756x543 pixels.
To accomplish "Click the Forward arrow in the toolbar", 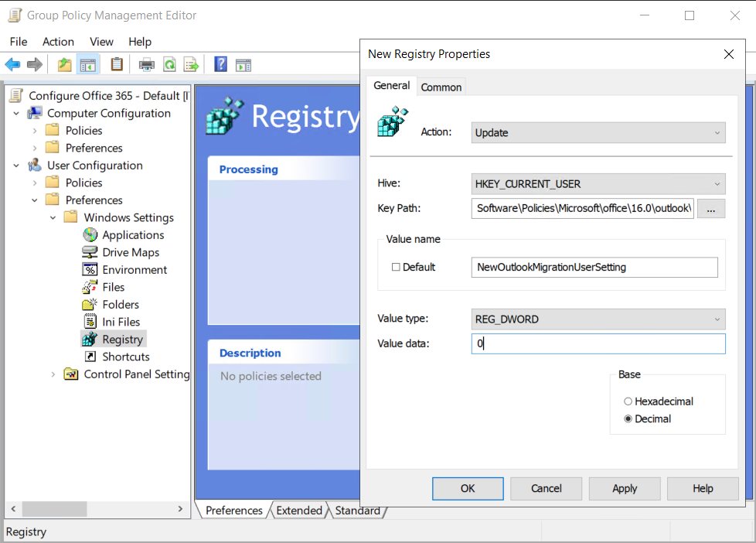I will click(34, 64).
